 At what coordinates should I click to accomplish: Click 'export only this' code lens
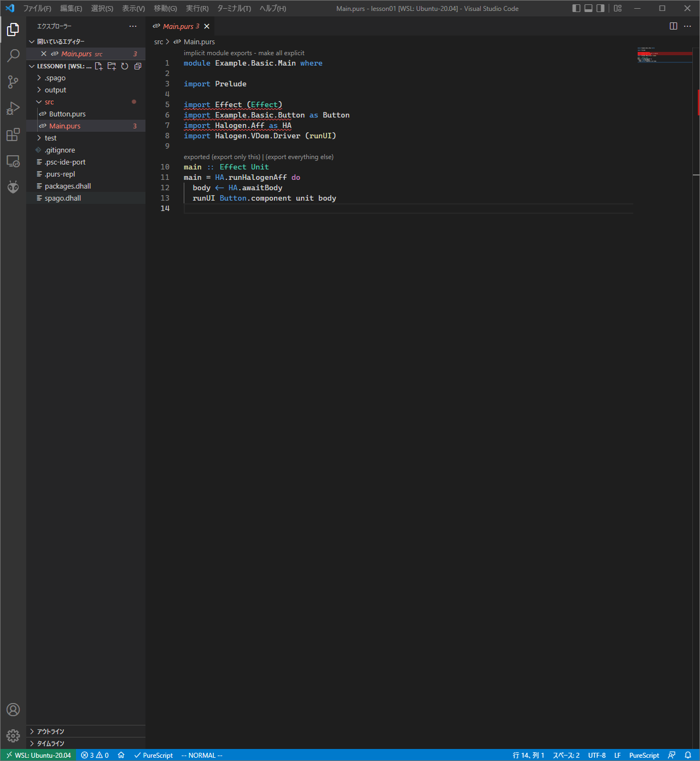(236, 157)
